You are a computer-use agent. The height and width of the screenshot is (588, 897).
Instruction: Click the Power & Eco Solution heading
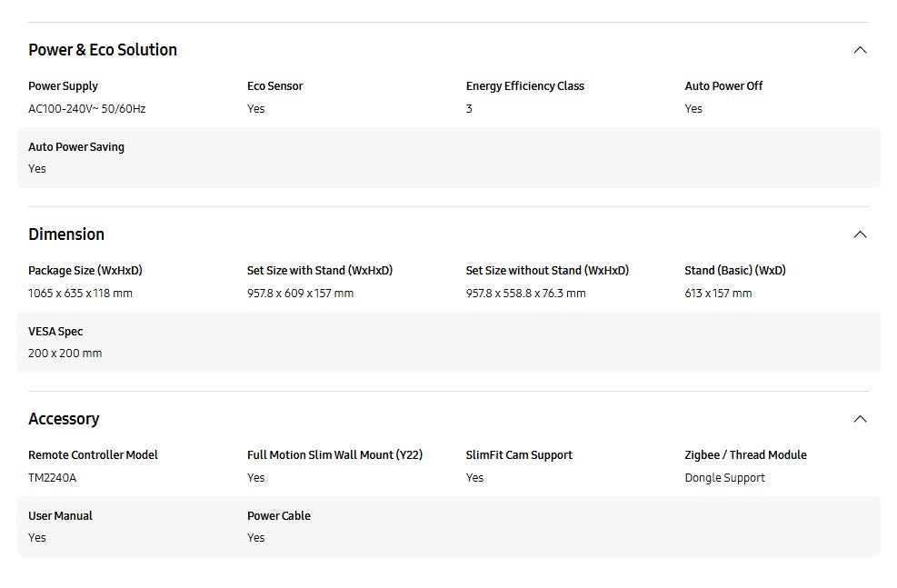coord(103,50)
